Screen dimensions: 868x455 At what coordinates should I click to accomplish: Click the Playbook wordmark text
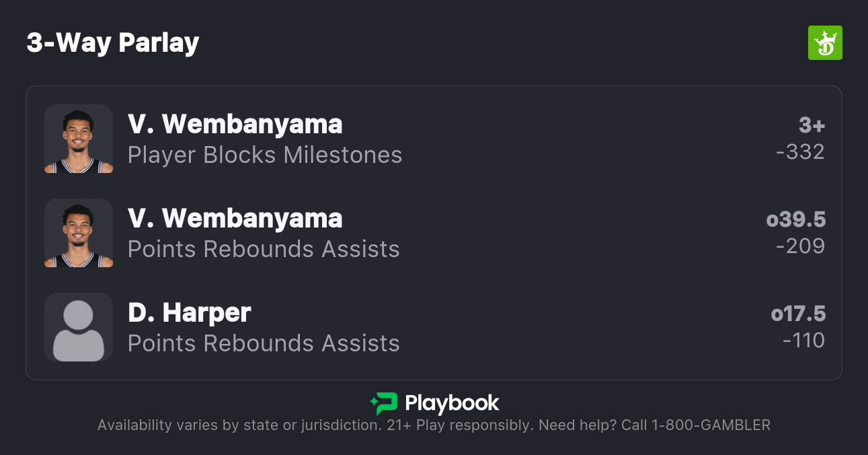452,404
